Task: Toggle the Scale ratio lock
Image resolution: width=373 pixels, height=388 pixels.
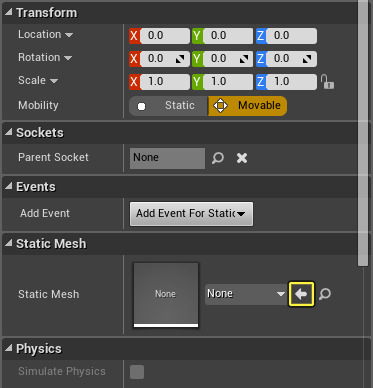Action: click(327, 82)
